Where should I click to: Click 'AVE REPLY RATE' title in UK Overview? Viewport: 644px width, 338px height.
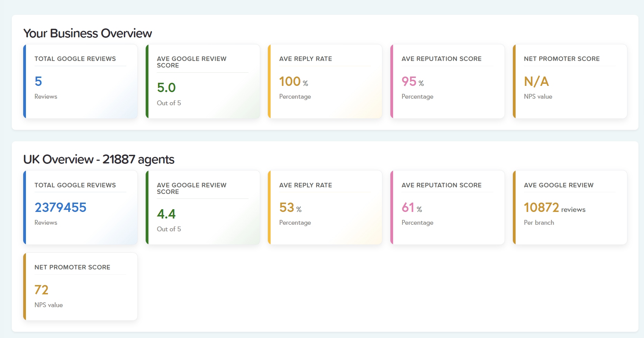click(x=306, y=185)
